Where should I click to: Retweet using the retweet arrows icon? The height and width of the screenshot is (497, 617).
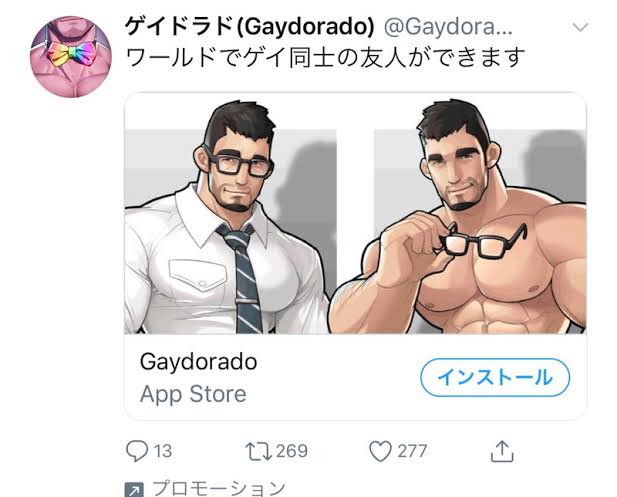pos(258,451)
